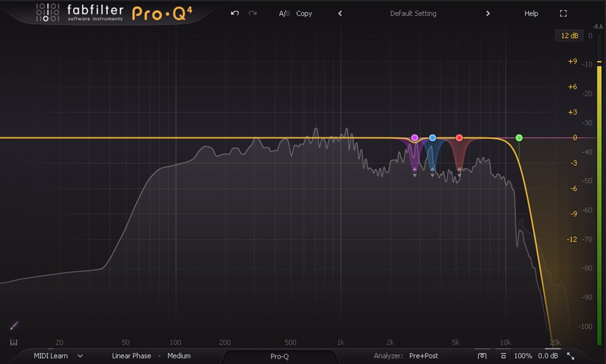Viewport: 606px width, 364px height.
Task: Click the undo arrow icon
Action: pos(235,13)
